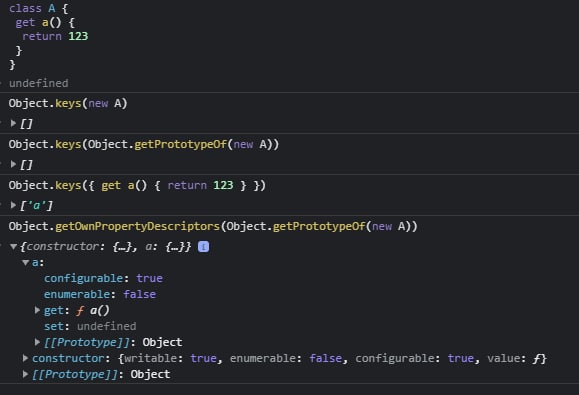
Task: Collapse the {constructor: {…}, a: {…}} object
Action: tap(13, 246)
